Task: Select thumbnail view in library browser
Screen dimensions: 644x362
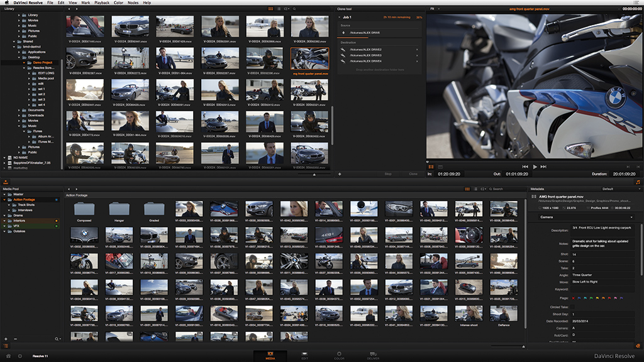Action: click(270, 9)
